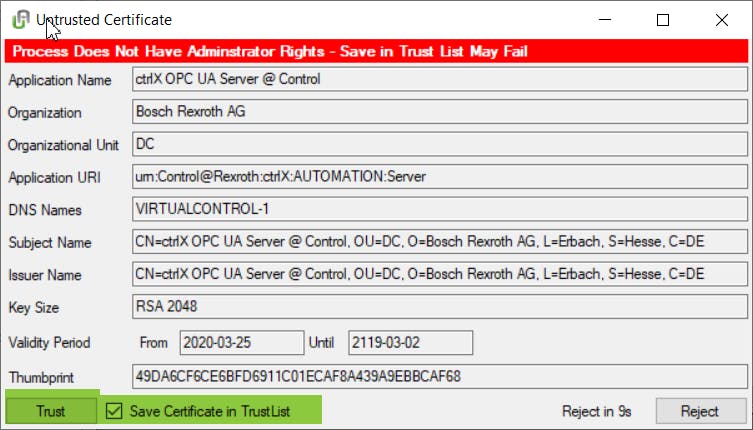
Task: Click the 'Reject in 9s' countdown text
Action: point(596,411)
